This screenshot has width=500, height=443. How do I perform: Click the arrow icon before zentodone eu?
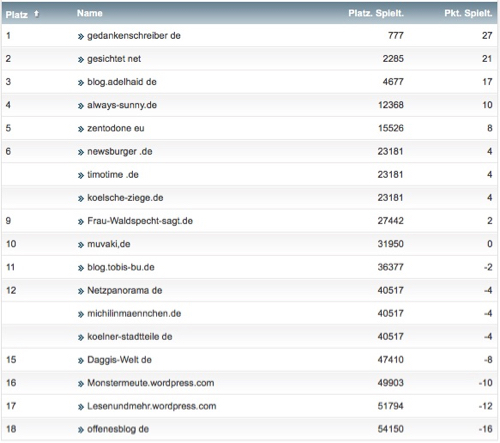[x=81, y=129]
